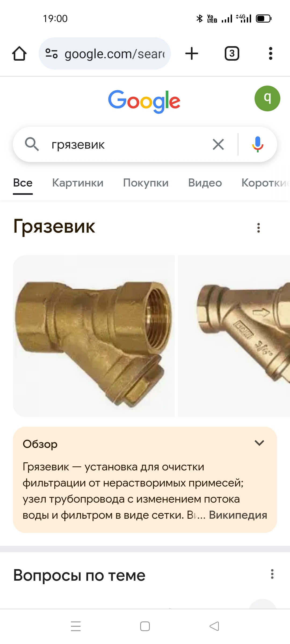
Task: Focus the search field containing грязевик
Action: click(126, 145)
